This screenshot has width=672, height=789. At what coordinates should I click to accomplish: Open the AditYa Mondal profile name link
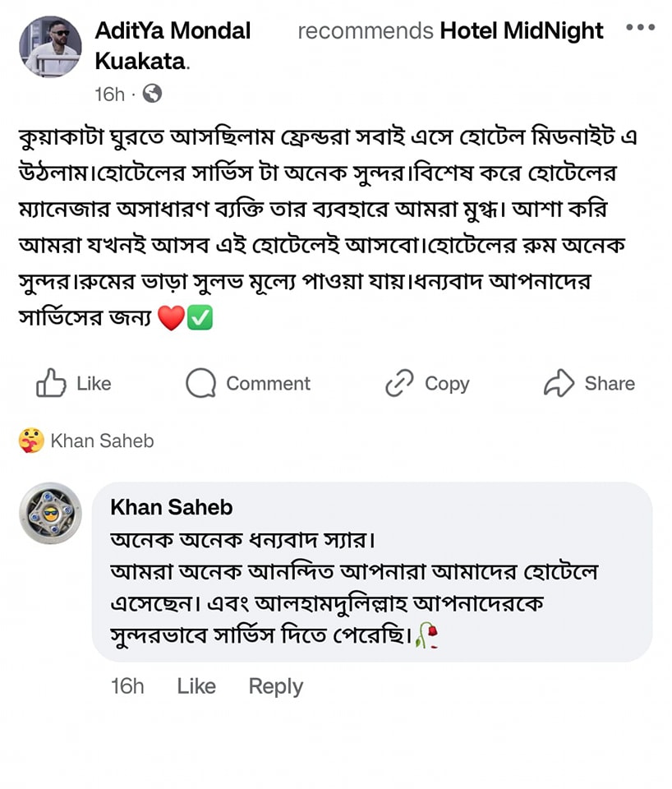point(173,31)
